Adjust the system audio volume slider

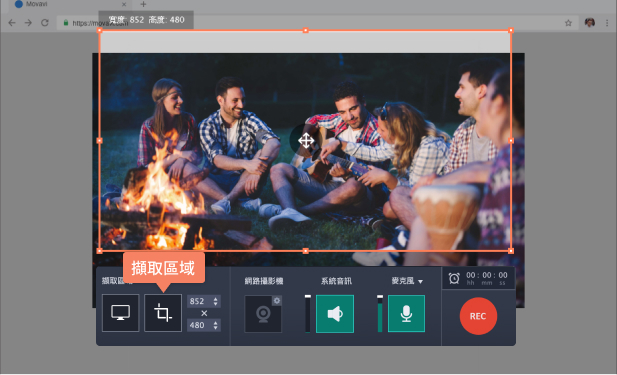(308, 314)
